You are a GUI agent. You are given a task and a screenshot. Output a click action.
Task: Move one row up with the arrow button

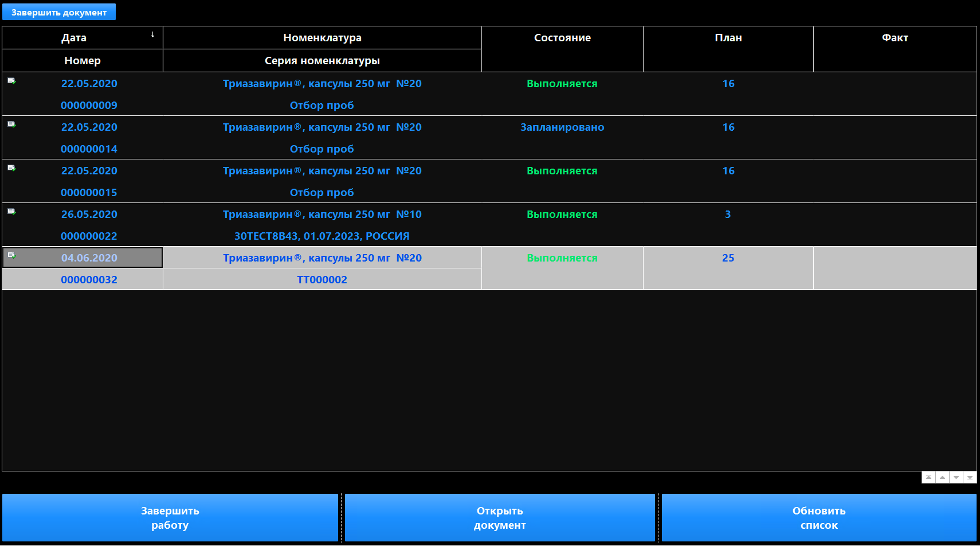pos(942,477)
